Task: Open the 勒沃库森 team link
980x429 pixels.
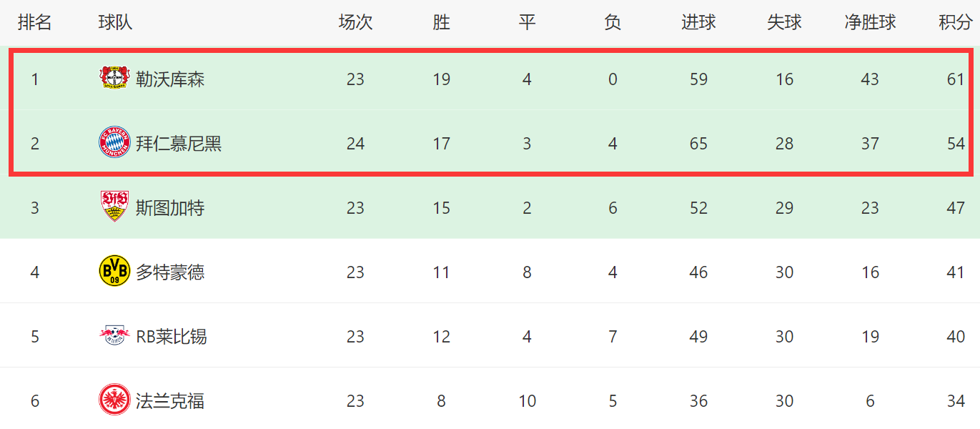Action: (x=170, y=79)
